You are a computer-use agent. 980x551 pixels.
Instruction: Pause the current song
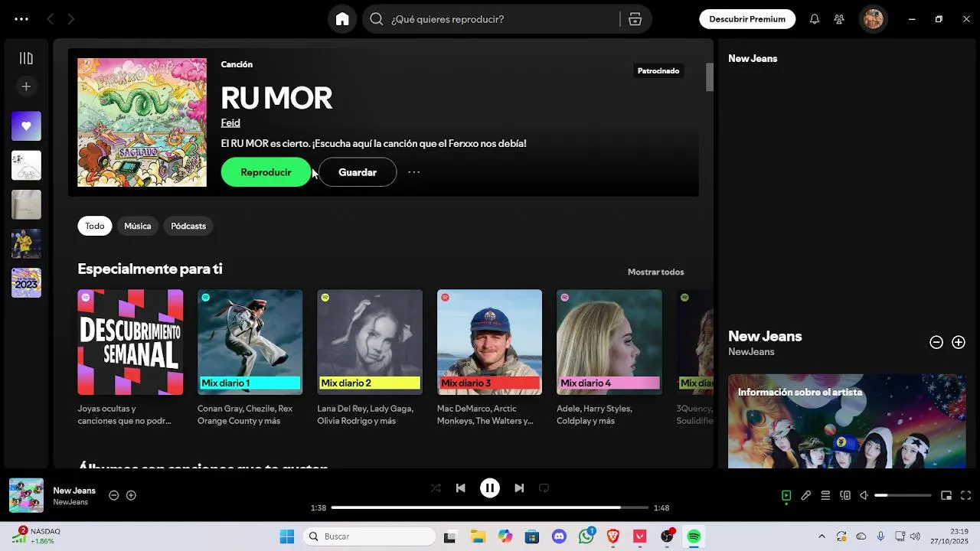click(490, 488)
